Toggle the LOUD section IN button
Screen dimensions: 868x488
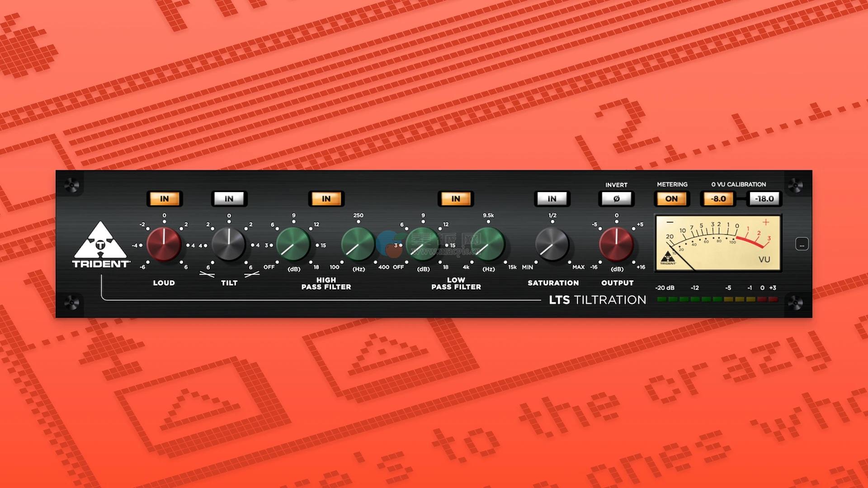tap(164, 199)
